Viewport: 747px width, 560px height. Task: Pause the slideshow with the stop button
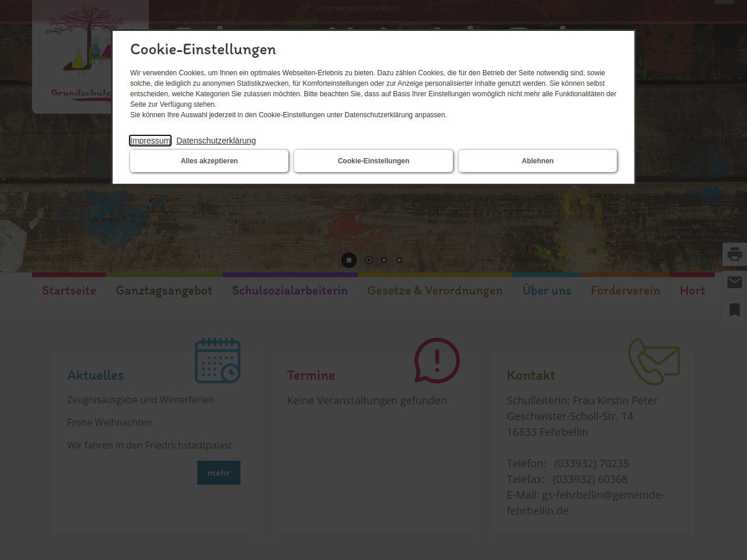[349, 260]
